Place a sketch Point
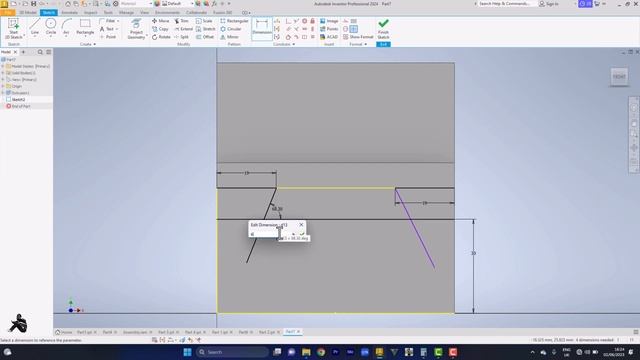This screenshot has width=640, height=360. (109, 37)
